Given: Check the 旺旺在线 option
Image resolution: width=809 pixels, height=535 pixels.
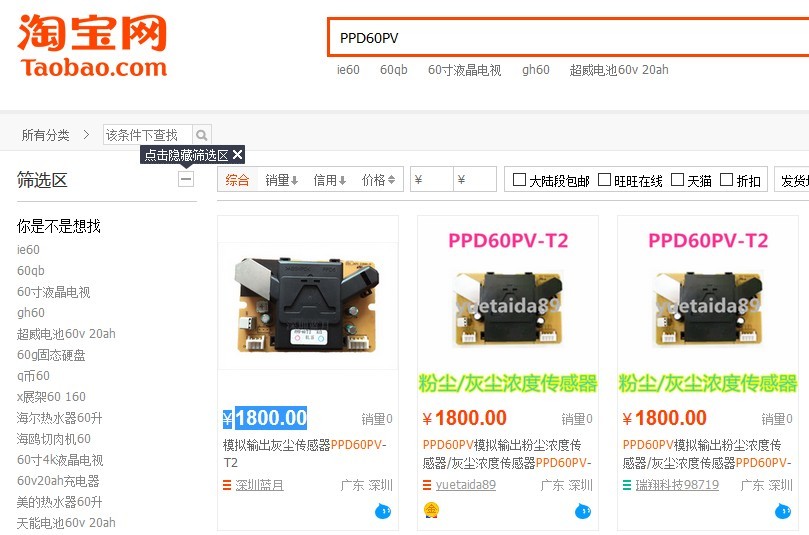Looking at the screenshot, I should 604,180.
